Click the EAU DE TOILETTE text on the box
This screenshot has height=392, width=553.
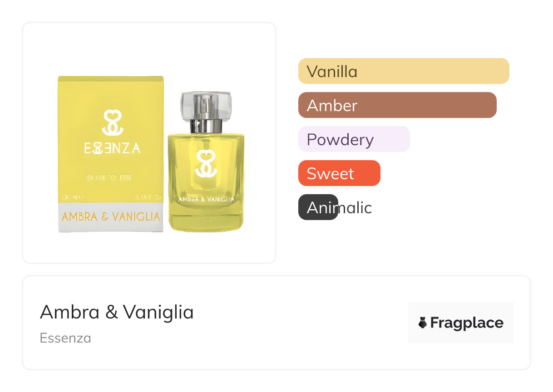point(110,178)
